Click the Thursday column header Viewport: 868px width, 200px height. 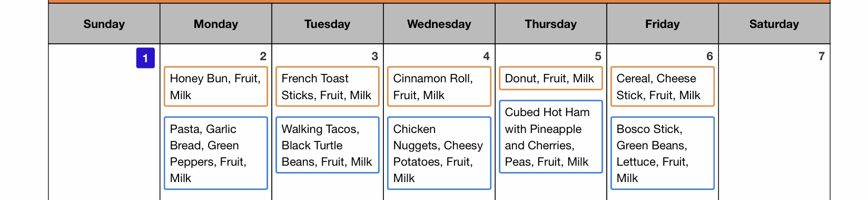pyautogui.click(x=551, y=24)
